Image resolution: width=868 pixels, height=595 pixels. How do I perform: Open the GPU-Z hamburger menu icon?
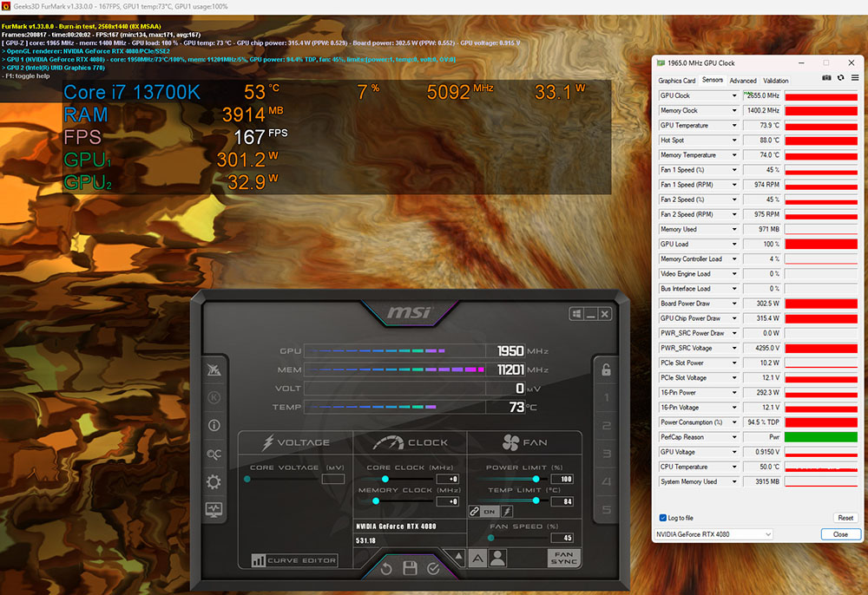click(x=855, y=78)
